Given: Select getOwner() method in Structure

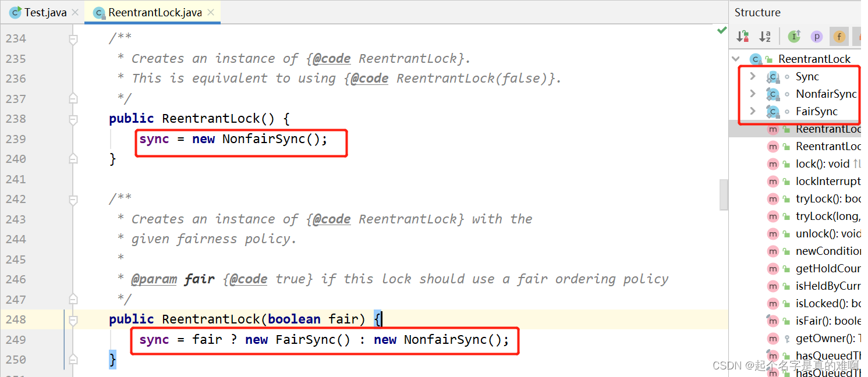Looking at the screenshot, I should (828, 338).
